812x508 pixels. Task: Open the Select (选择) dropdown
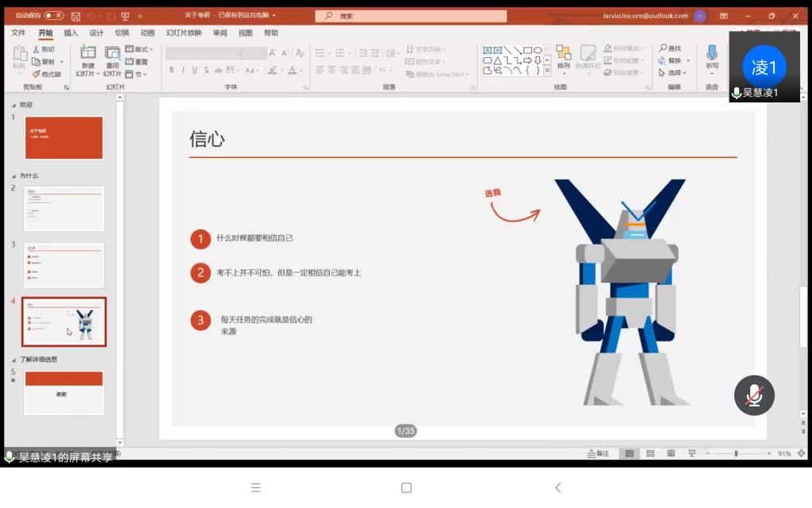pos(674,73)
